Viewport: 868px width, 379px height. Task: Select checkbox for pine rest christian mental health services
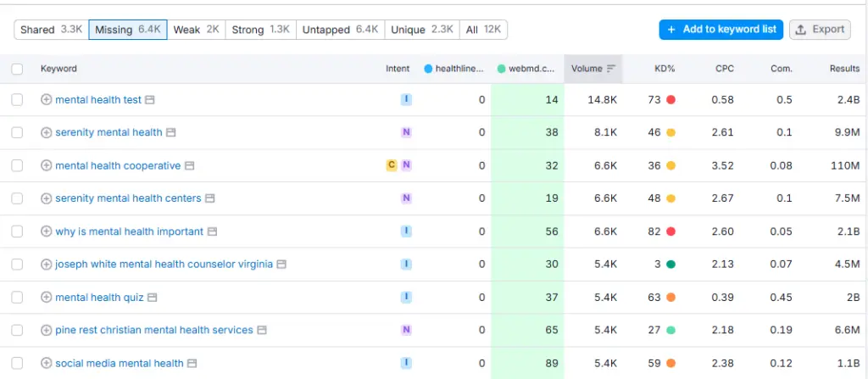[17, 331]
